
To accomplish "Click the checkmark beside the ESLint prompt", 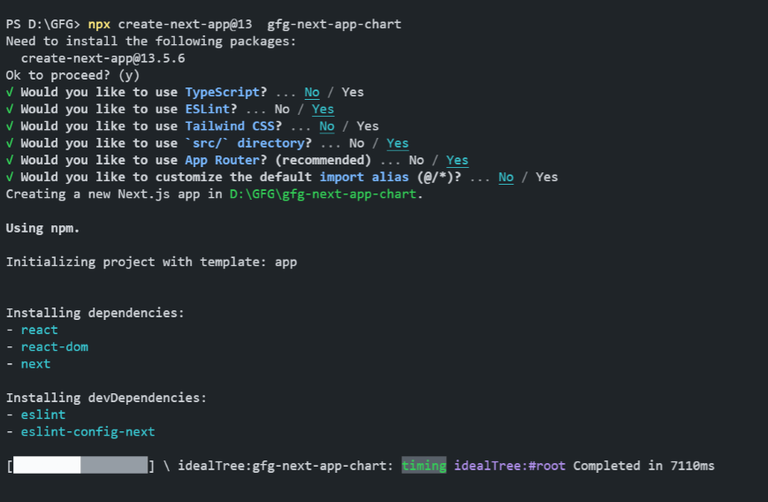I will (x=10, y=109).
